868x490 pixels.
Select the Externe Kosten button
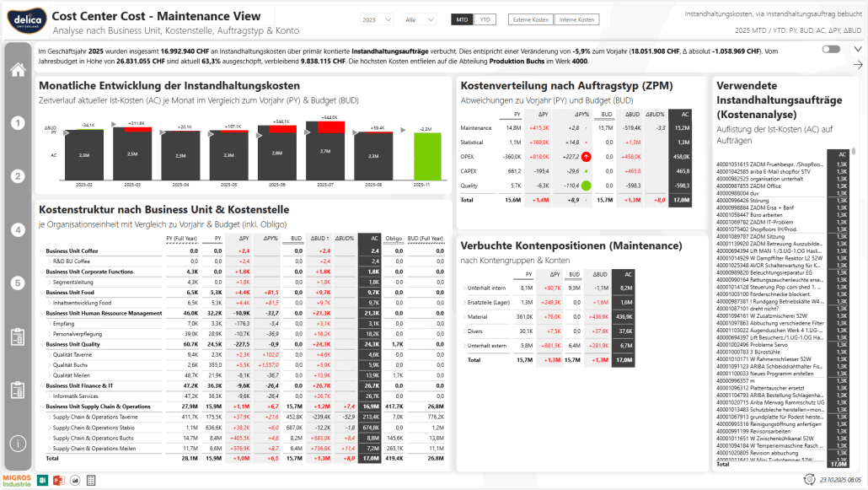pyautogui.click(x=530, y=19)
